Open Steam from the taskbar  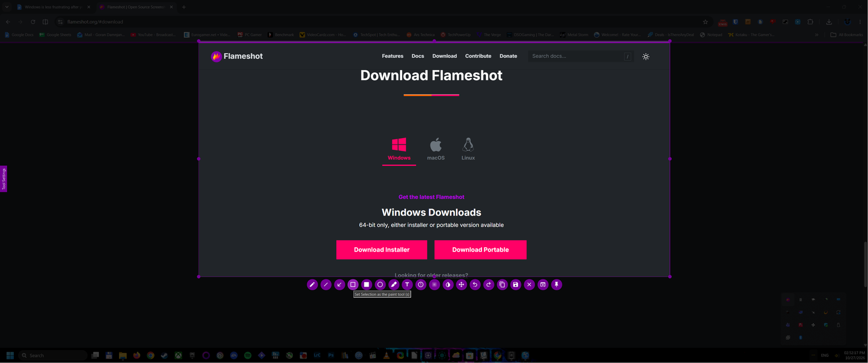tap(164, 355)
